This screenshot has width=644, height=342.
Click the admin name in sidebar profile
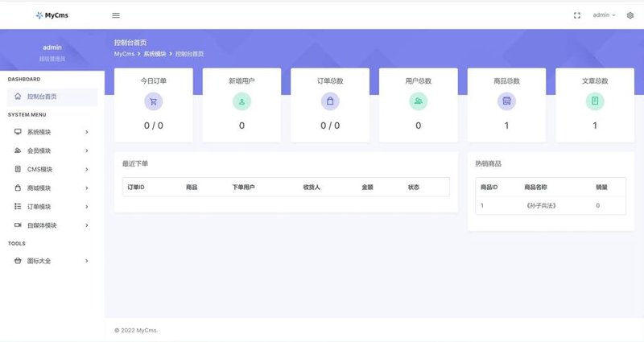[52, 47]
